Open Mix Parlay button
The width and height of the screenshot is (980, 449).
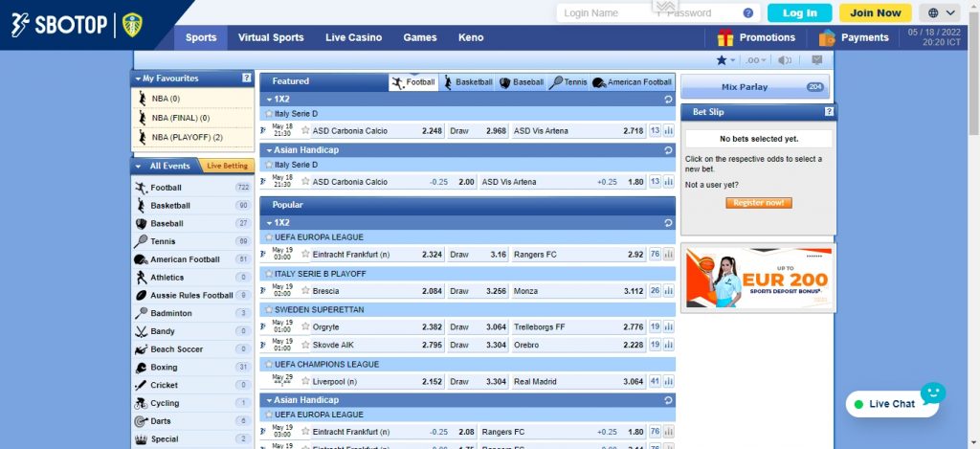[755, 87]
